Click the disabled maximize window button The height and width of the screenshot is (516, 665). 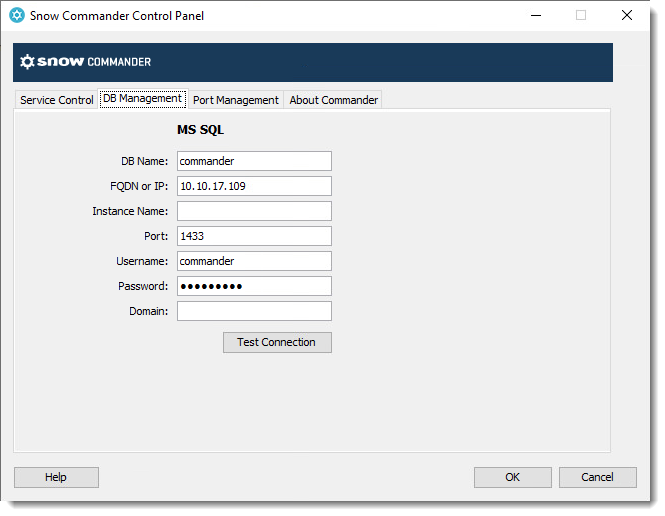coord(581,16)
